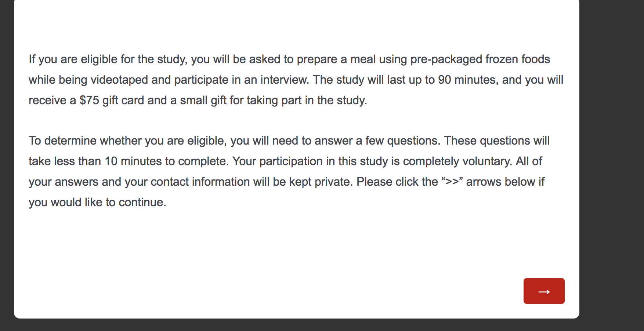Click the phrase "gift card"

click(123, 100)
